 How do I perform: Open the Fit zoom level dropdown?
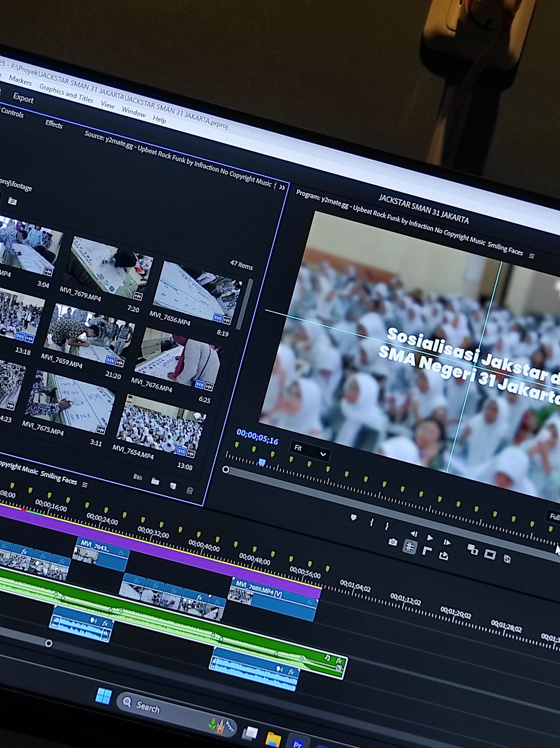pos(310,451)
